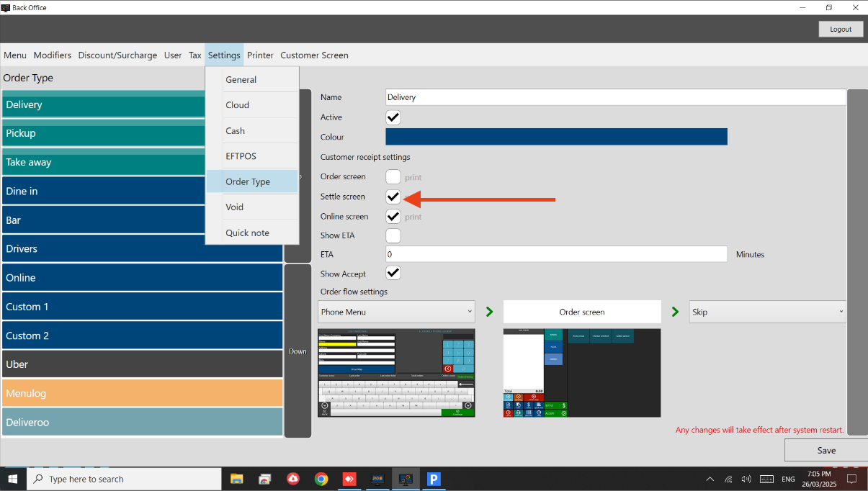Open the red AnyDesk taskbar icon

click(349, 479)
